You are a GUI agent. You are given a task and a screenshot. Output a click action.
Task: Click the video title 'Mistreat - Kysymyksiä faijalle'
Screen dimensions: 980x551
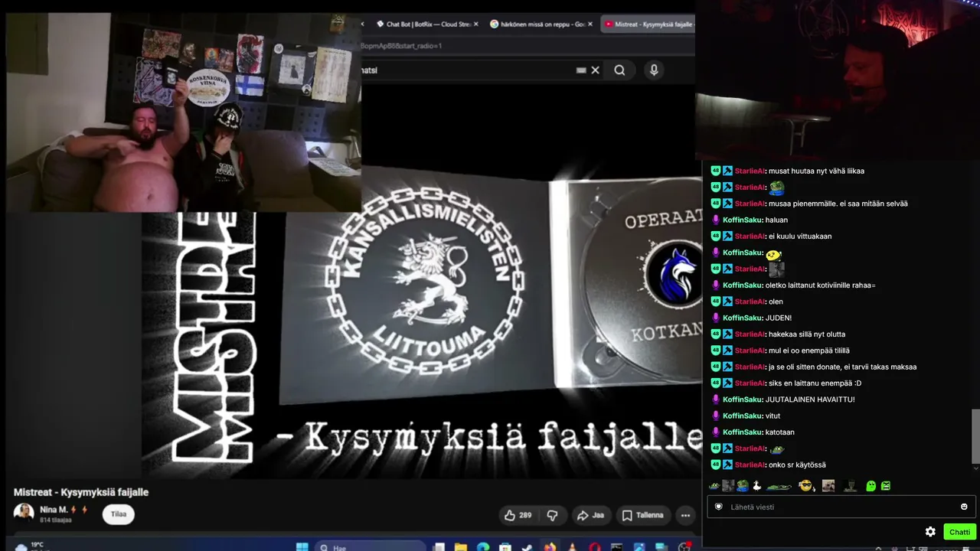[81, 492]
